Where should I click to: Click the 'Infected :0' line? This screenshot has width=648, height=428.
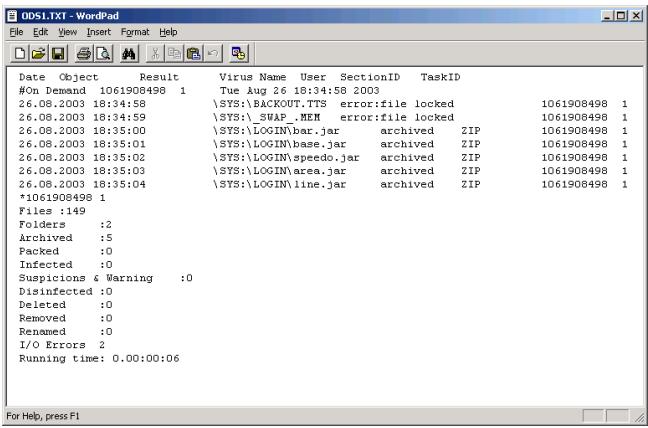coord(65,265)
